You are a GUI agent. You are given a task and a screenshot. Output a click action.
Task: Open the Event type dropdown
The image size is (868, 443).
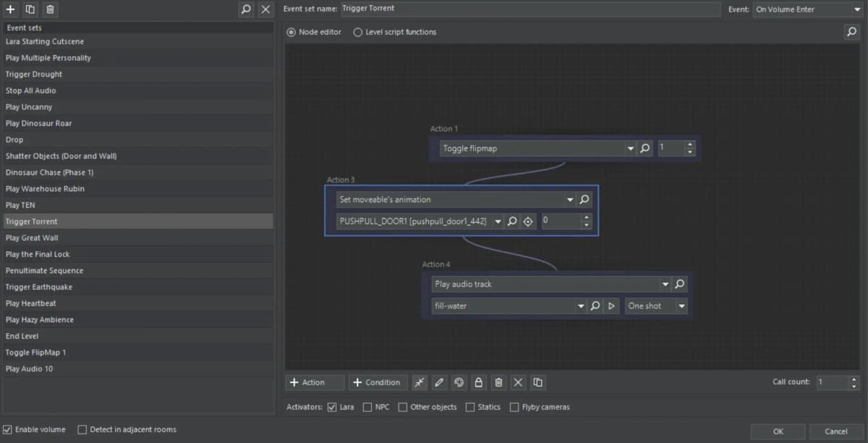coord(856,9)
